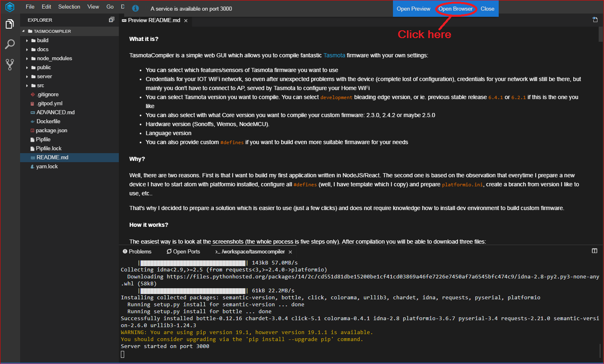Click the README.md file icon in tree
Screen dimensions: 604x364
[33, 158]
